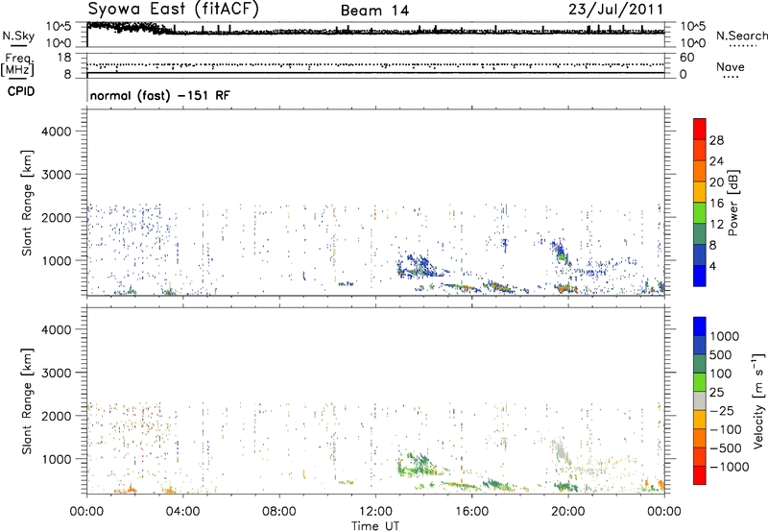Click the '2000' tick of the power panel
This screenshot has width=768, height=532.
tap(57, 217)
